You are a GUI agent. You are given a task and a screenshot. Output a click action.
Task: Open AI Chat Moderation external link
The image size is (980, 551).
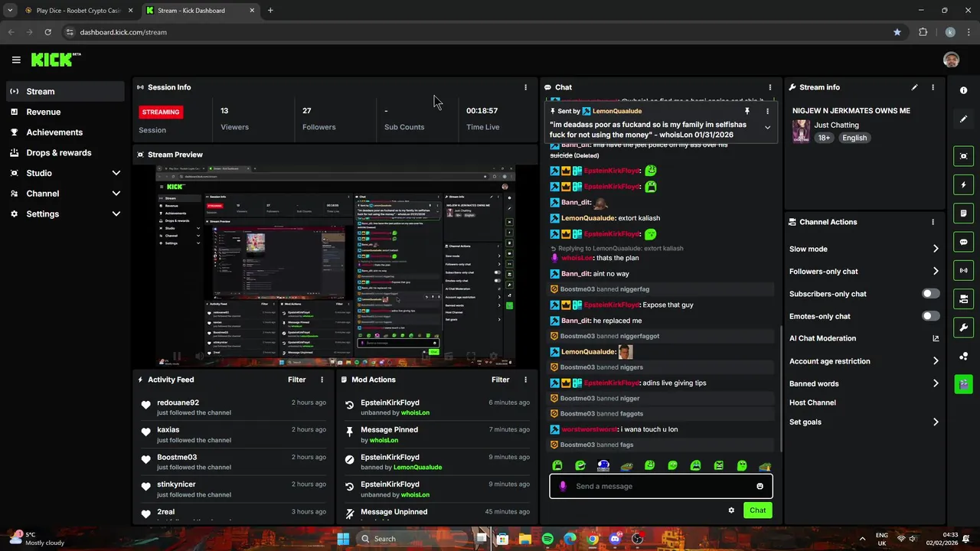[x=936, y=338]
